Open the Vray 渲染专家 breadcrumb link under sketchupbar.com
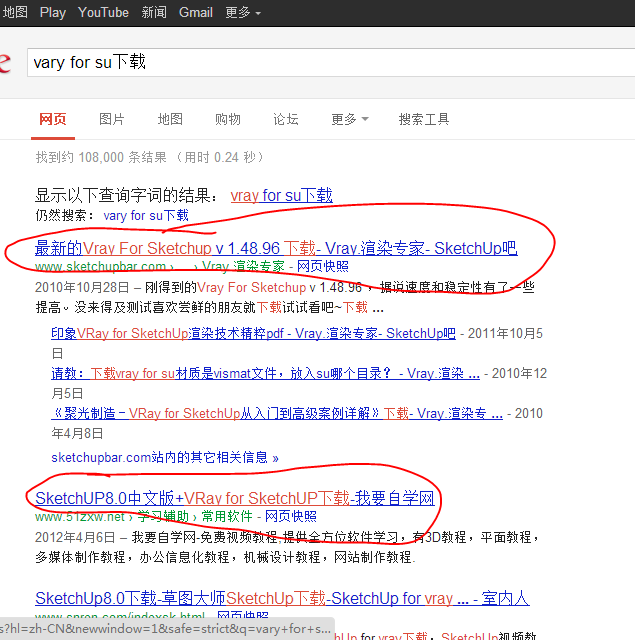The width and height of the screenshot is (635, 640). coord(243,267)
